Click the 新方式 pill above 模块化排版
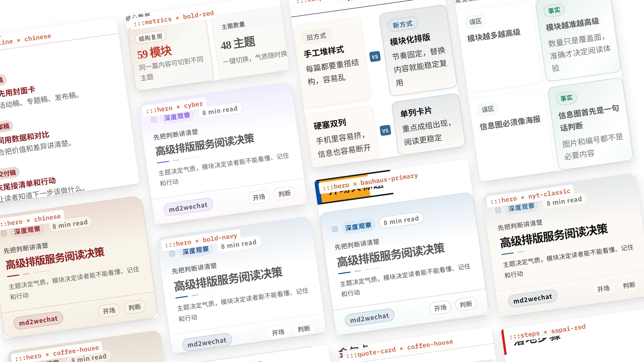The width and height of the screenshot is (644, 362). [402, 24]
